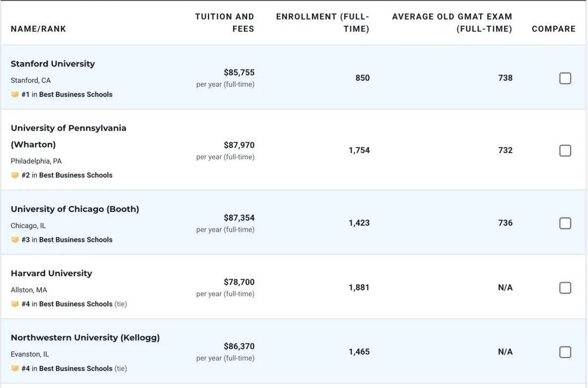Enable compare for Harvard University
The height and width of the screenshot is (388, 588).
tap(565, 288)
